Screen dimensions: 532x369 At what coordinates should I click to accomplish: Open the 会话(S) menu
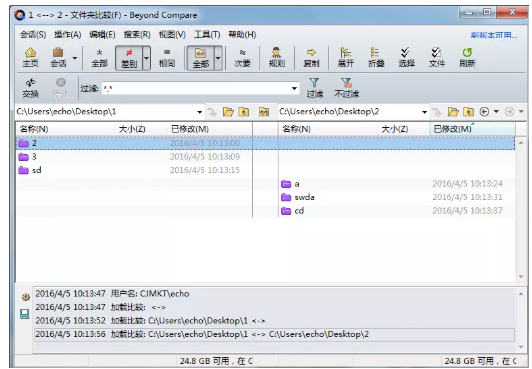click(x=33, y=35)
